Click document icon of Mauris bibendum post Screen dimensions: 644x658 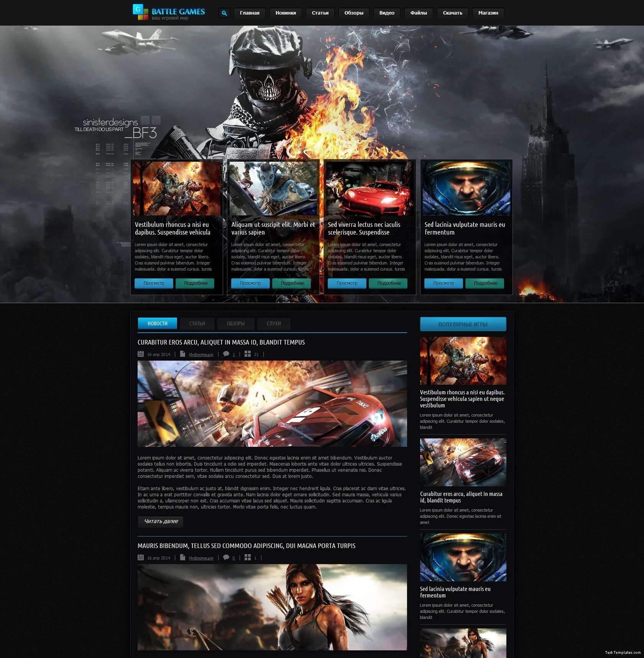[182, 558]
